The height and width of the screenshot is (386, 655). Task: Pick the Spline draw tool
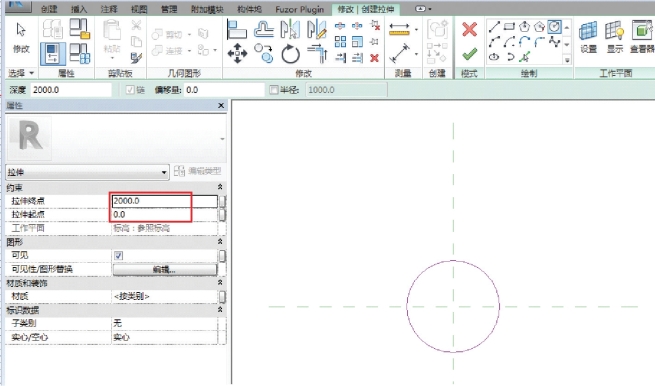tap(554, 41)
